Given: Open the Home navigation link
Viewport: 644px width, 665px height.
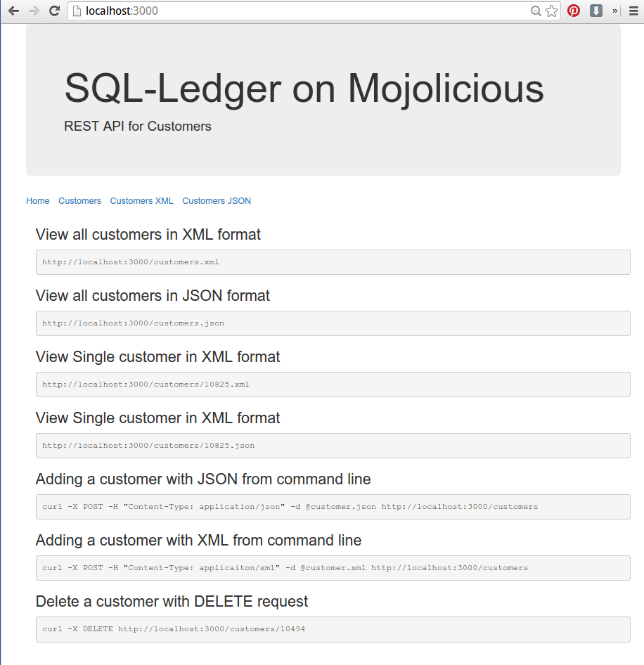Looking at the screenshot, I should [x=38, y=201].
